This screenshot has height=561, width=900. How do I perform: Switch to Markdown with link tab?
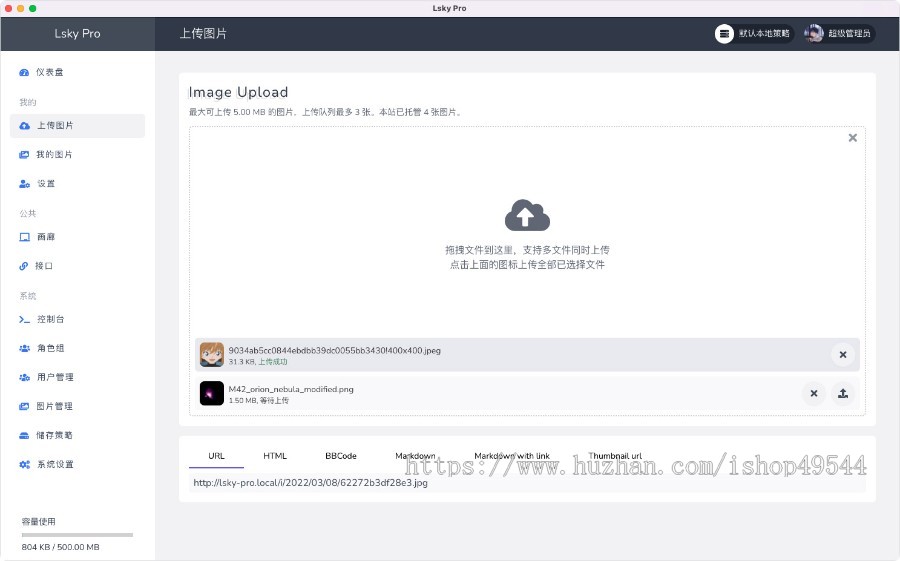click(512, 456)
